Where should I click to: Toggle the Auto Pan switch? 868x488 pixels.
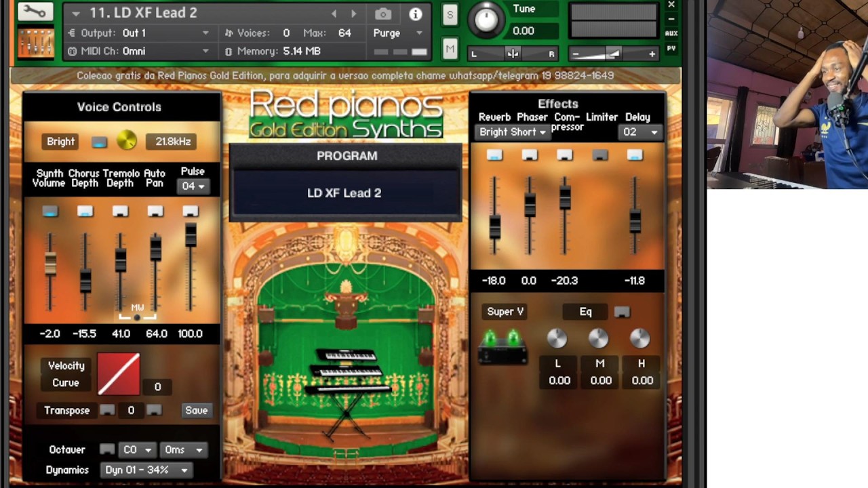[155, 211]
